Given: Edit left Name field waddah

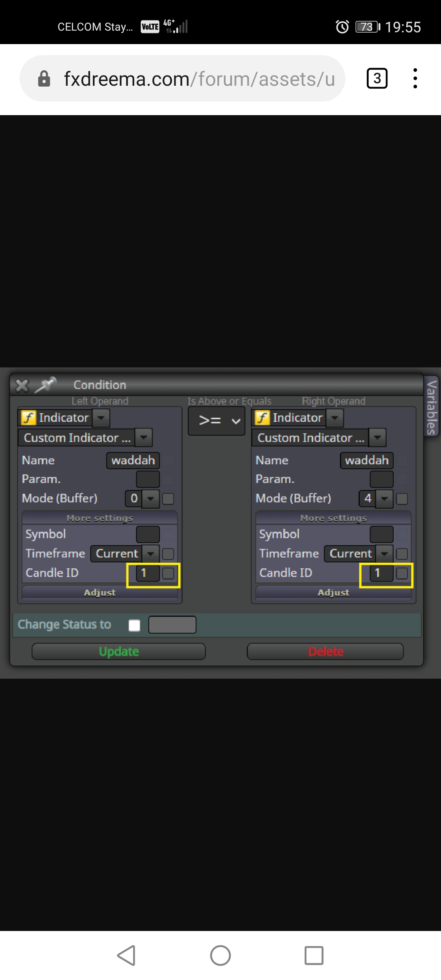Looking at the screenshot, I should click(x=133, y=461).
